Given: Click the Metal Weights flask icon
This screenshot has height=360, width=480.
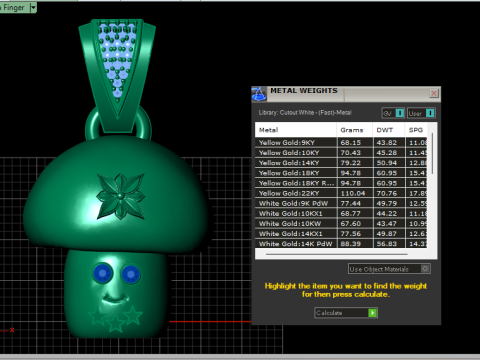Looking at the screenshot, I should pos(259,94).
